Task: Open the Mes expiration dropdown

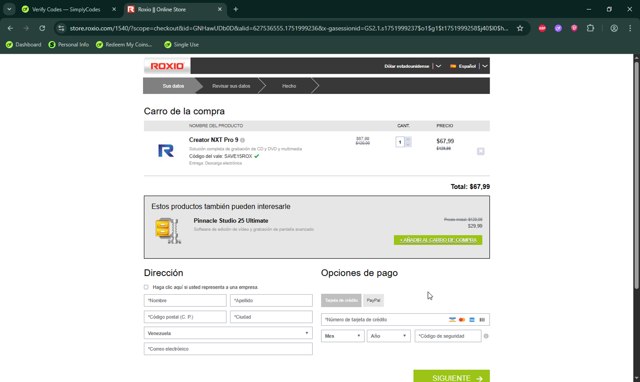Action: 343,336
